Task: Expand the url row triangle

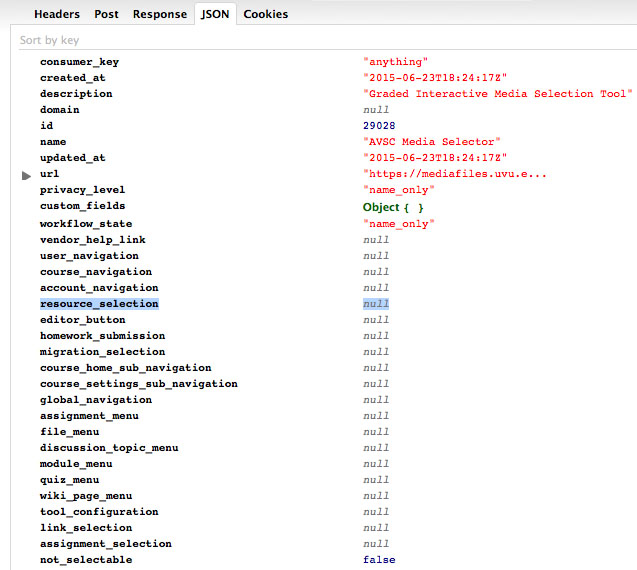Action: [x=26, y=176]
